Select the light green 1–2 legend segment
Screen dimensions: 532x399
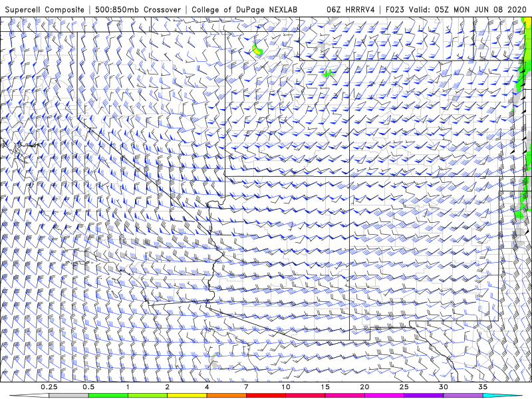(147, 396)
